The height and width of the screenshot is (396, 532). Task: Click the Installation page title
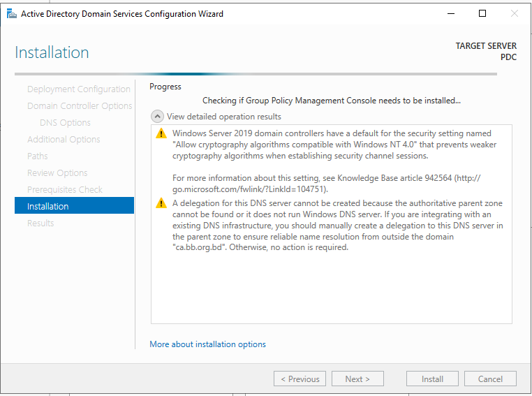coord(52,52)
